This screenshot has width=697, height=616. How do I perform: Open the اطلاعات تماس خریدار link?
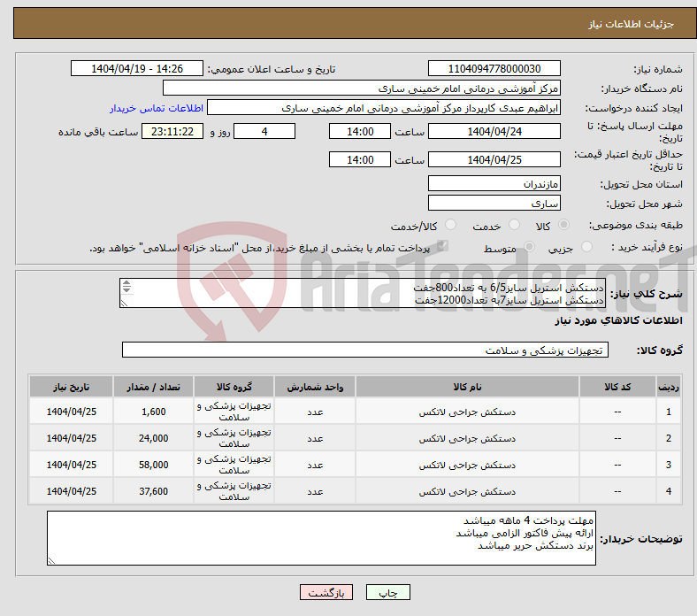157,108
